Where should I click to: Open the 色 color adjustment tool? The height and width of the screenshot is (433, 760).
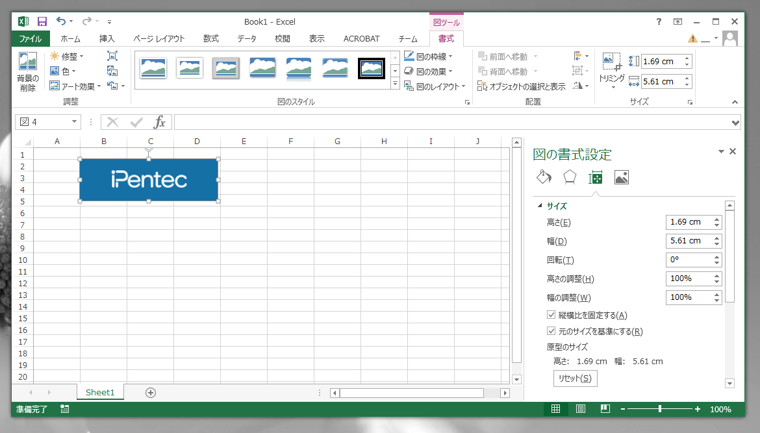tap(63, 71)
